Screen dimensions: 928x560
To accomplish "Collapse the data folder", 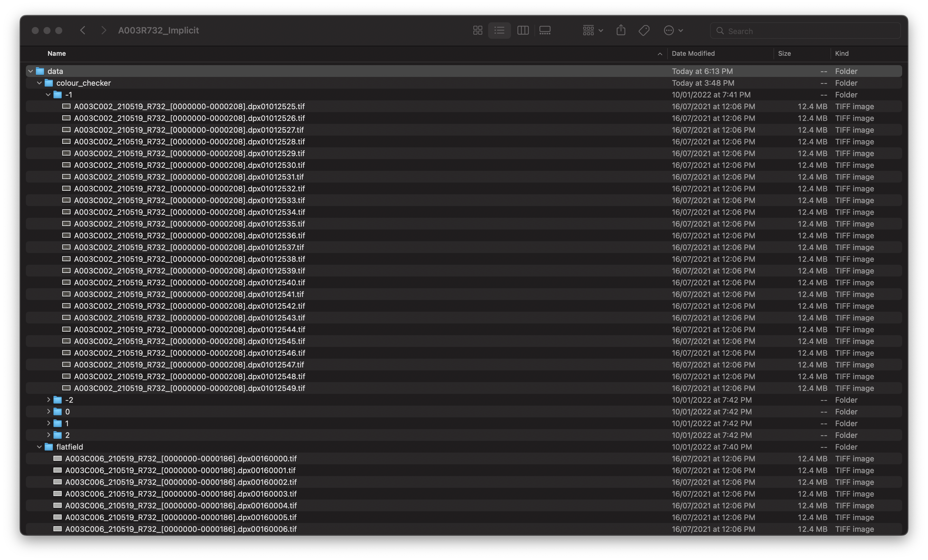I will click(31, 71).
